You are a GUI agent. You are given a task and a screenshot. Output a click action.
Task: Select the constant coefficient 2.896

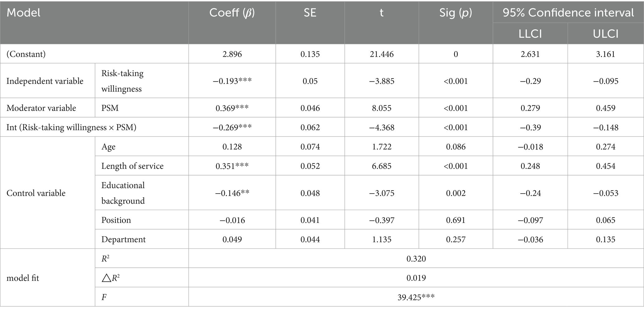tap(232, 54)
